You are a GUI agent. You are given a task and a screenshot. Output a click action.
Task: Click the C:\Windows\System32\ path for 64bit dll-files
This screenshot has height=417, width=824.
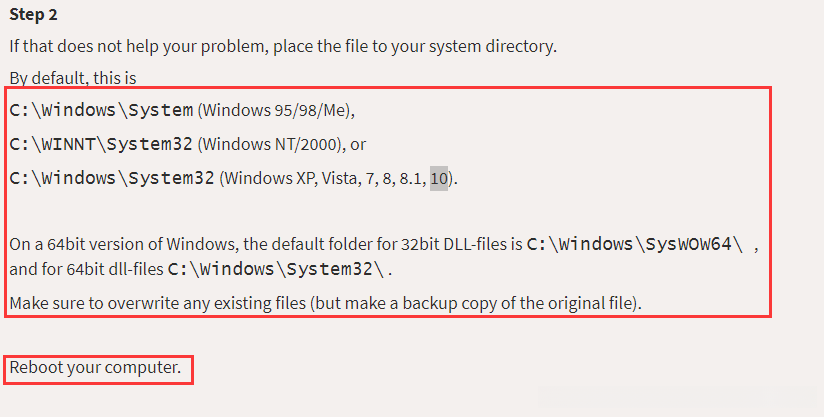point(277,269)
